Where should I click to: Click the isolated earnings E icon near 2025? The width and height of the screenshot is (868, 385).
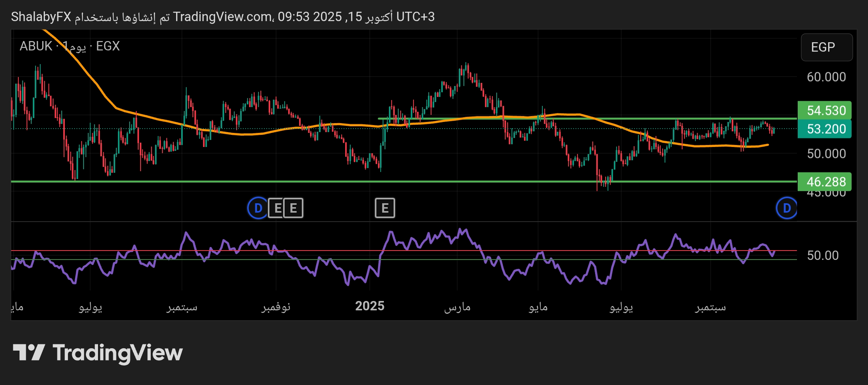[385, 208]
